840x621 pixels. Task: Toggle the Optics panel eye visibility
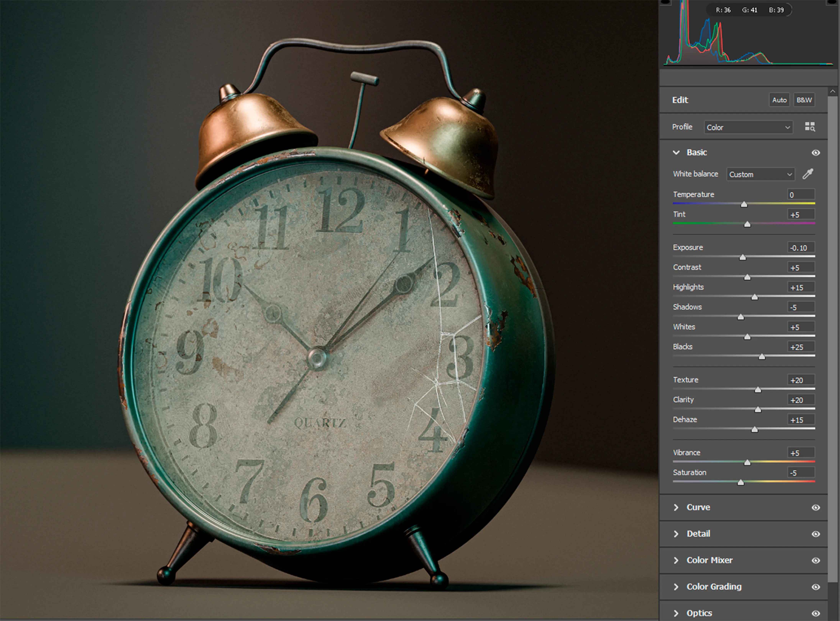[x=816, y=614]
